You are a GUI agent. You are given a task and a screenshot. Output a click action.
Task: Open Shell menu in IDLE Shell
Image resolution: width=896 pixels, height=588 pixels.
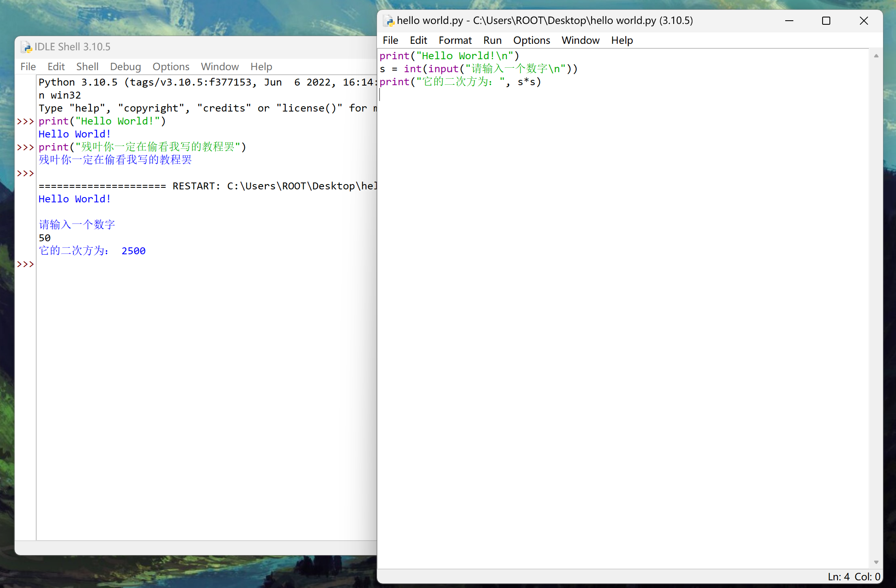[x=87, y=67]
